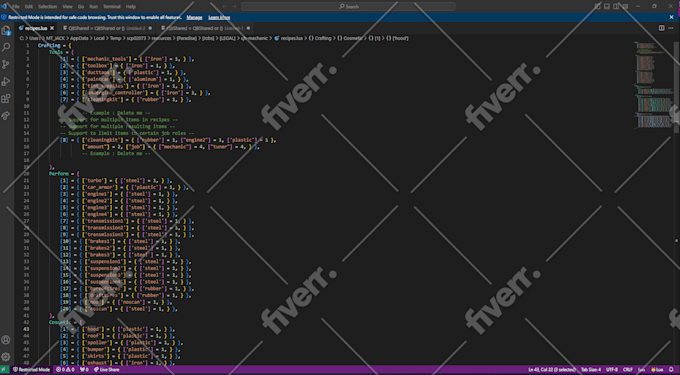Open the Temp breadcrumb folder
Image resolution: width=680 pixels, height=375 pixels.
click(115, 38)
